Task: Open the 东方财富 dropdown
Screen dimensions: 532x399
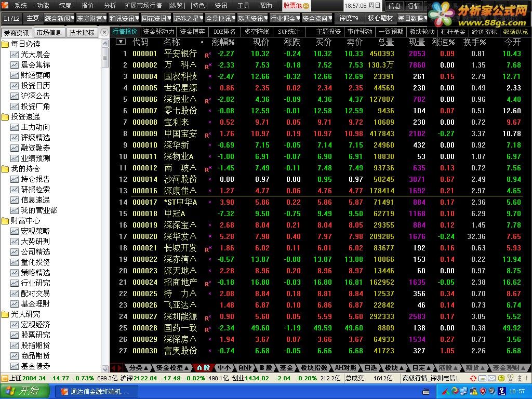Action: pos(91,18)
